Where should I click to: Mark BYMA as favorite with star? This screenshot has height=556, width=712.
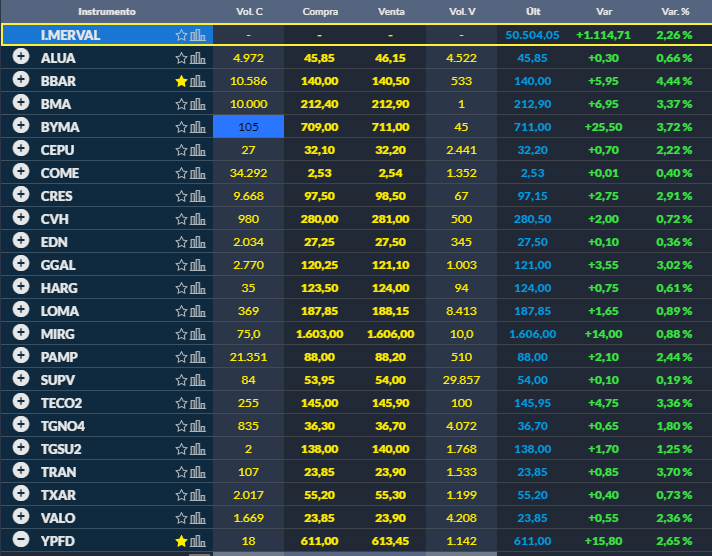tap(181, 127)
